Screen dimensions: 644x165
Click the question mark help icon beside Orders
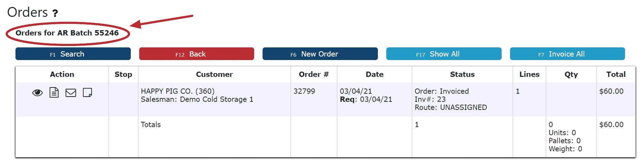[x=55, y=13]
